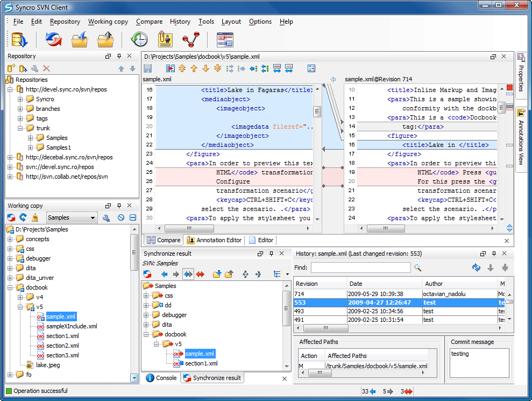
Task: Pin the History panel
Action: click(494, 254)
